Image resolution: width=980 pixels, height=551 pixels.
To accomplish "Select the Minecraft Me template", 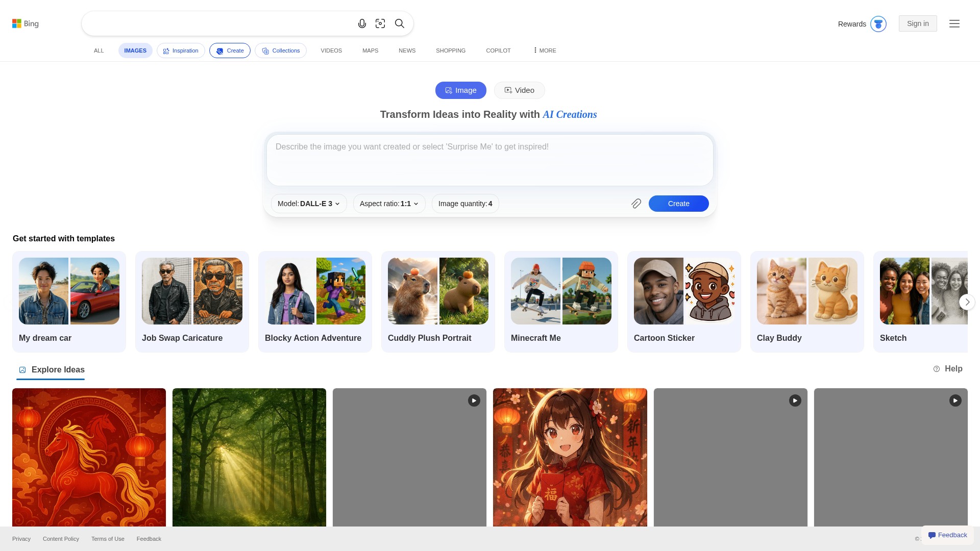I will (560, 301).
